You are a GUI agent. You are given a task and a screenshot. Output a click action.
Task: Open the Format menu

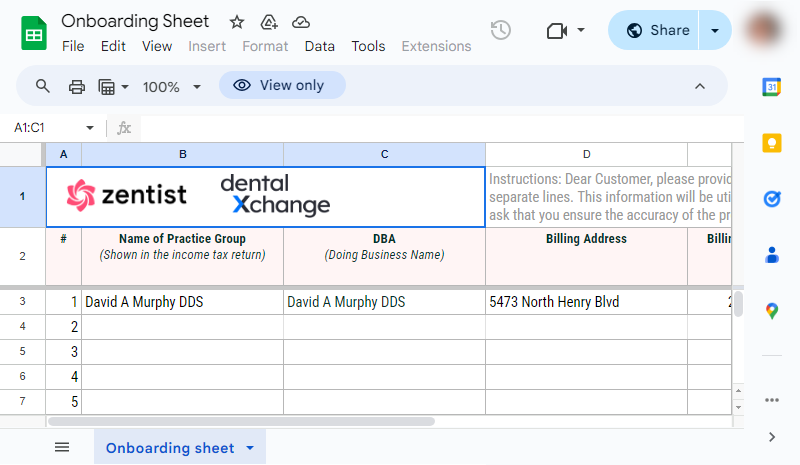point(265,46)
